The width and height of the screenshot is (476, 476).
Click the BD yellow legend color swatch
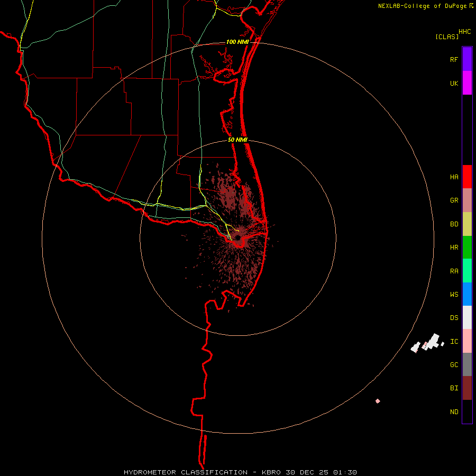(467, 224)
